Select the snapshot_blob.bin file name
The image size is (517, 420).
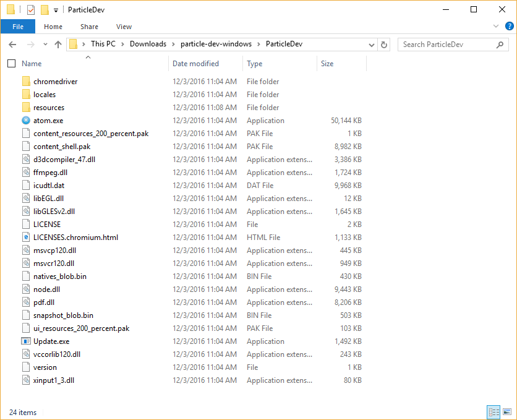[63, 315]
